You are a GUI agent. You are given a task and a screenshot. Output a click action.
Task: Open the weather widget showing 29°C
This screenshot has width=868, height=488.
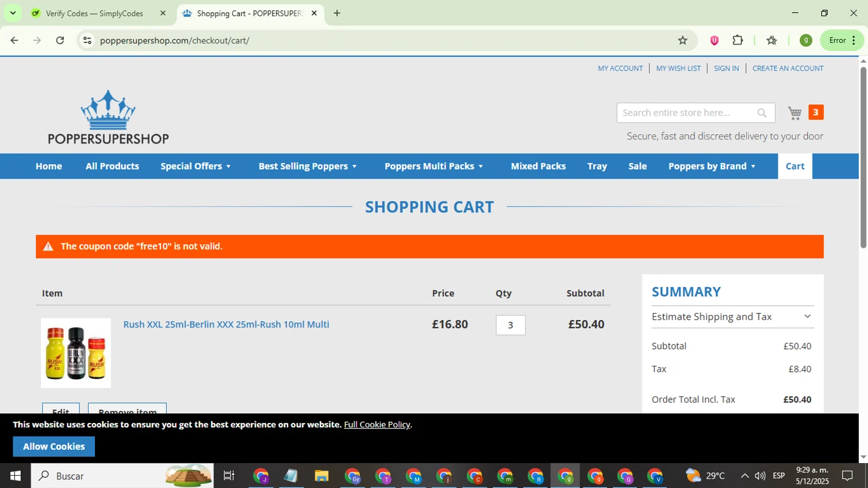point(705,476)
